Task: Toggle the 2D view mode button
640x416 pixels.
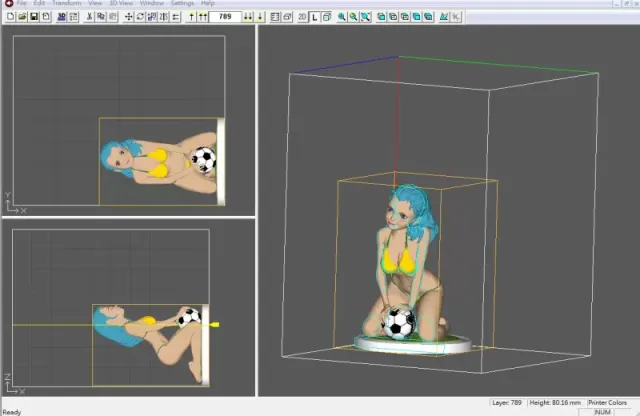Action: point(302,17)
